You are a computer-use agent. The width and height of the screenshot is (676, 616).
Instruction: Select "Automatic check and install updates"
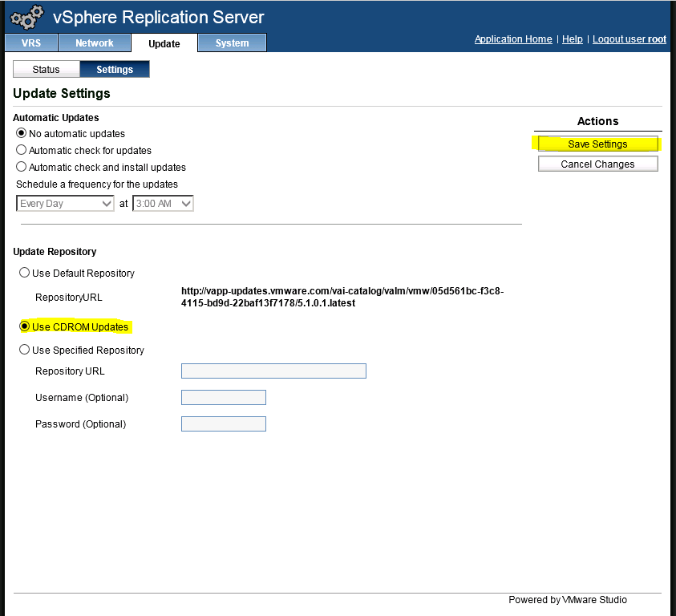(x=22, y=167)
